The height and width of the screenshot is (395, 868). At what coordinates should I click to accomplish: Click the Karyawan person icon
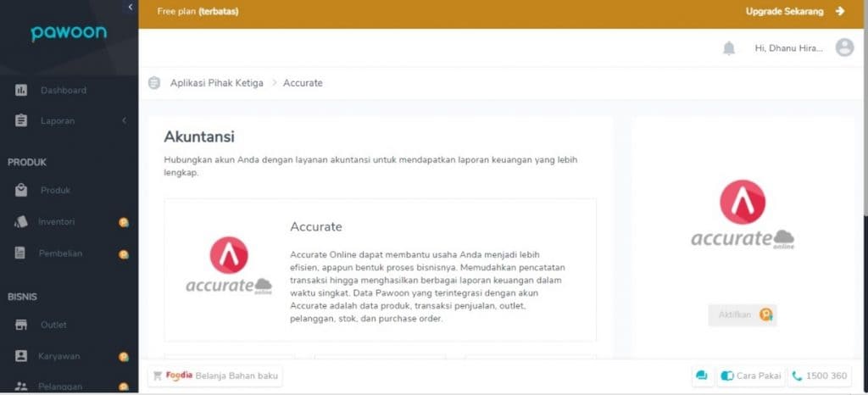(21, 356)
